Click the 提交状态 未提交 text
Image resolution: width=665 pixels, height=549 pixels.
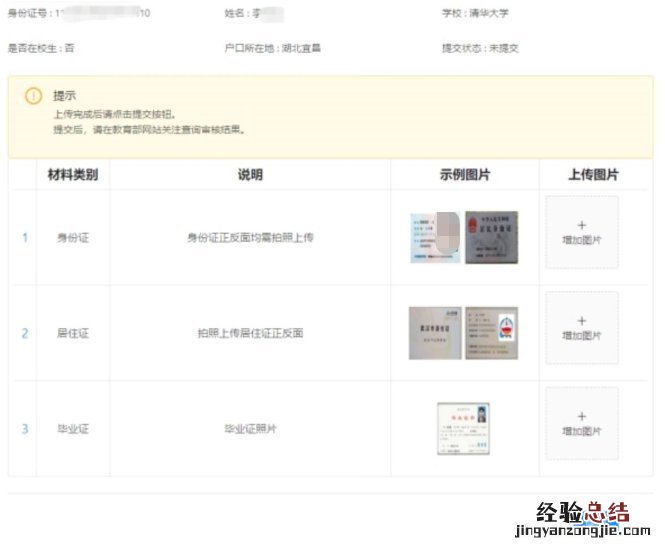coord(480,48)
